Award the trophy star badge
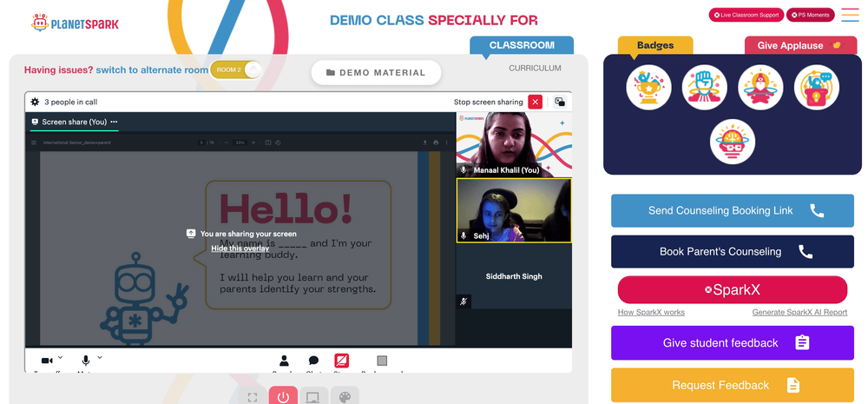The height and width of the screenshot is (404, 868). [648, 87]
